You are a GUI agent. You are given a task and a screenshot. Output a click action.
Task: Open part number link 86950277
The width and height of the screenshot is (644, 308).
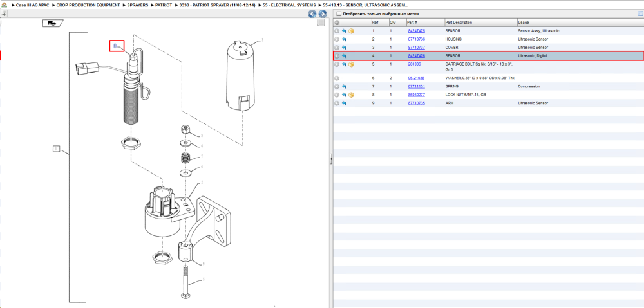(417, 95)
